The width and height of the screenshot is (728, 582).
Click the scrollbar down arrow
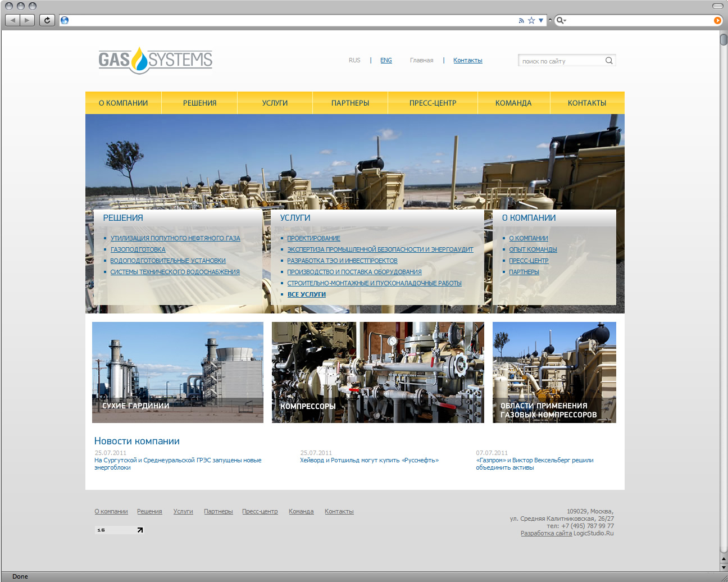pos(724,568)
